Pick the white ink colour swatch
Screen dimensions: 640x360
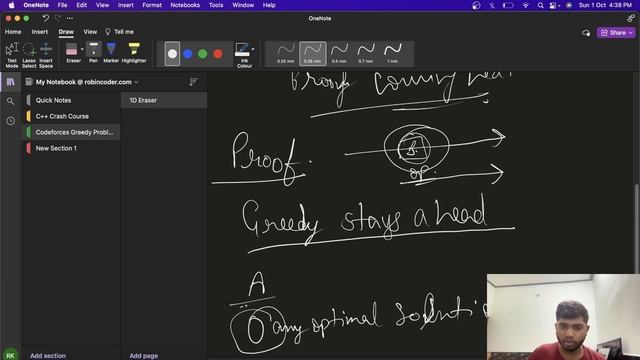(x=172, y=53)
